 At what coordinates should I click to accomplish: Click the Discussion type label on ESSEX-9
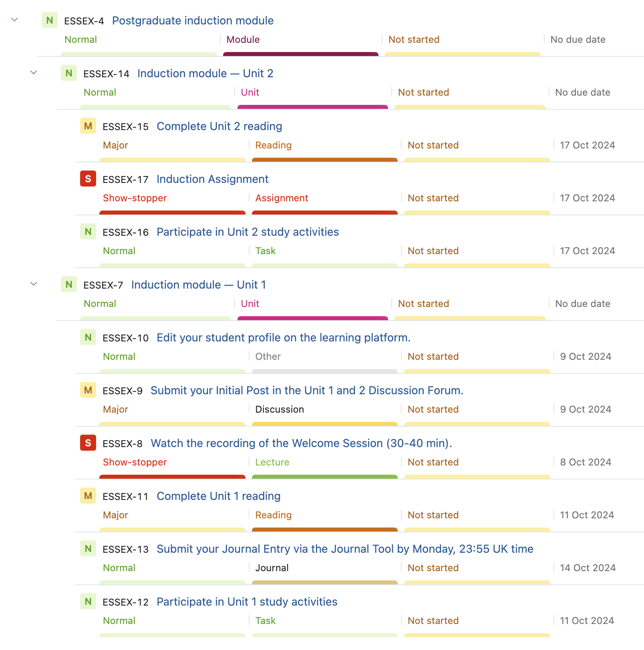tap(280, 409)
